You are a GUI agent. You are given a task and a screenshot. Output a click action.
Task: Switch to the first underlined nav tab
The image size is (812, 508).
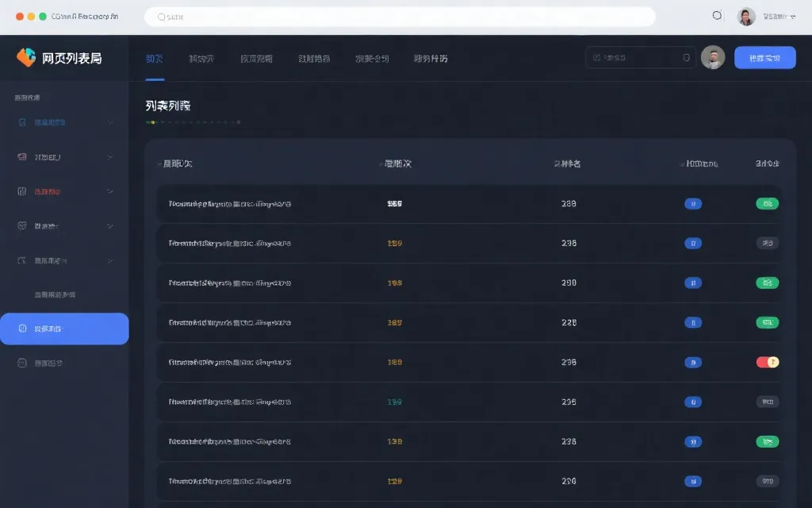[155, 58]
